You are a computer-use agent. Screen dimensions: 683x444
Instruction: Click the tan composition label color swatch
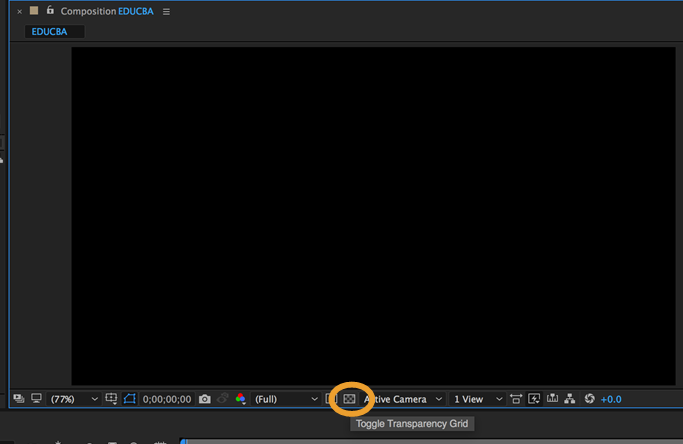click(x=34, y=10)
